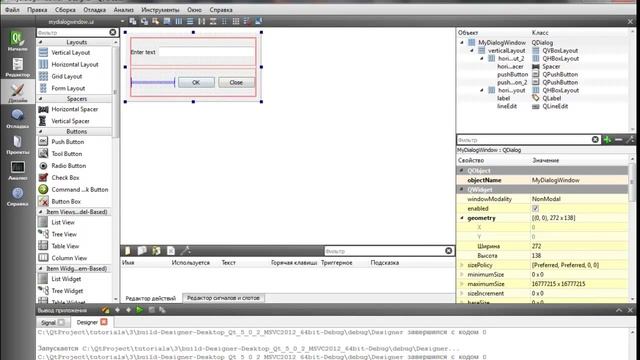
Task: Click the new action icon in action editor
Action: point(128,251)
